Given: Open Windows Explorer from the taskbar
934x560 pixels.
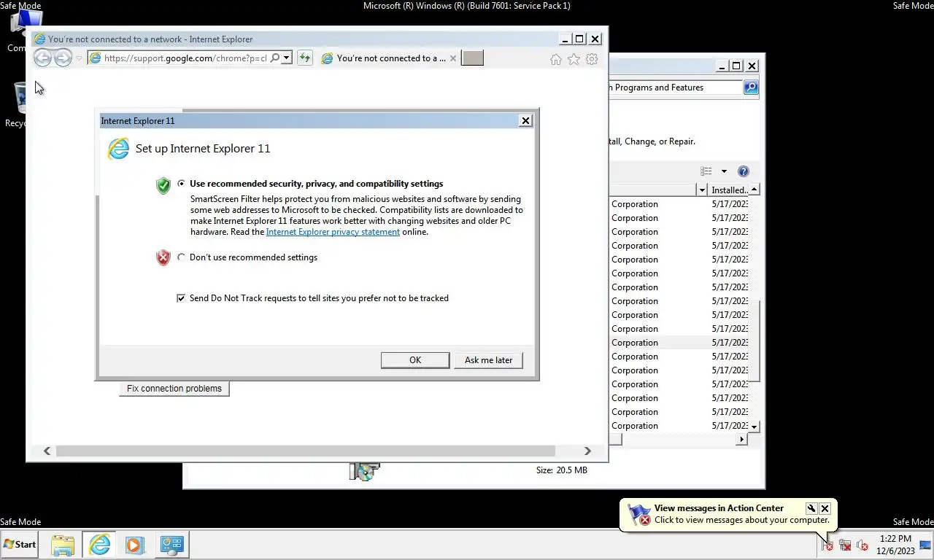Looking at the screenshot, I should coord(63,545).
